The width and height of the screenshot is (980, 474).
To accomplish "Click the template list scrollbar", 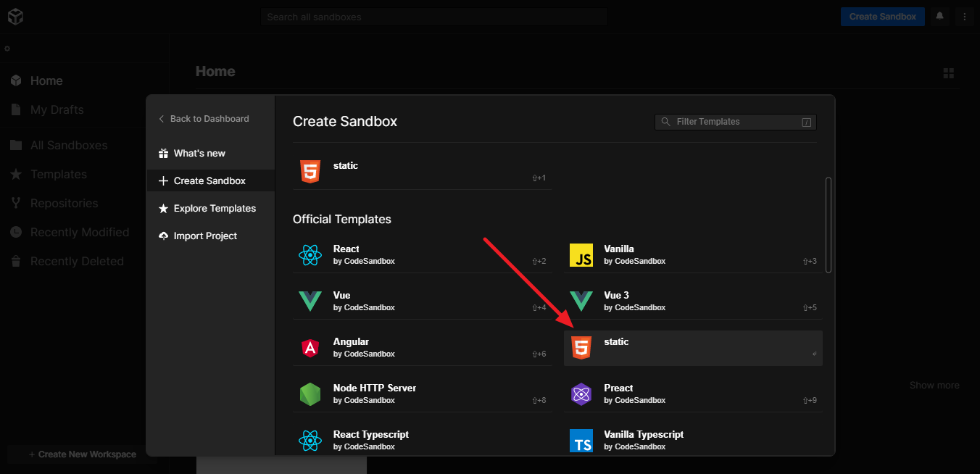I will tap(829, 225).
